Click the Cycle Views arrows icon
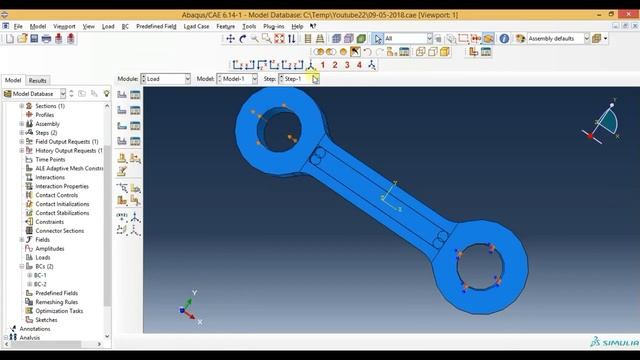Viewport: 640px width, 360px height. 291,39
